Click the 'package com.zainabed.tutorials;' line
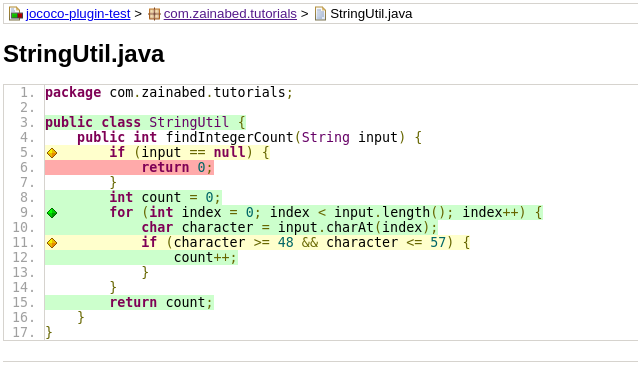638x370 pixels. click(169, 92)
